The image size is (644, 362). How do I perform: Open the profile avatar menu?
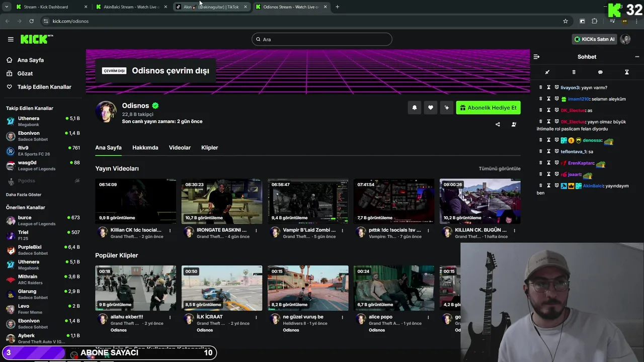pyautogui.click(x=625, y=39)
